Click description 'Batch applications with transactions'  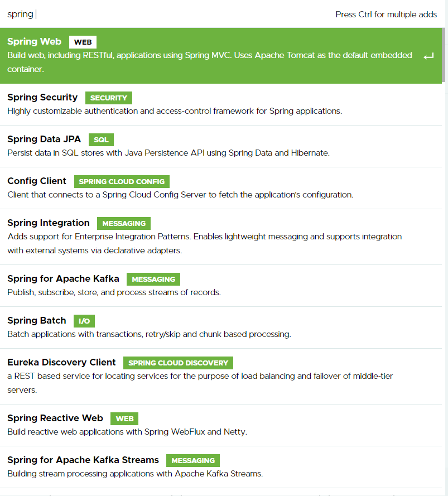[149, 334]
